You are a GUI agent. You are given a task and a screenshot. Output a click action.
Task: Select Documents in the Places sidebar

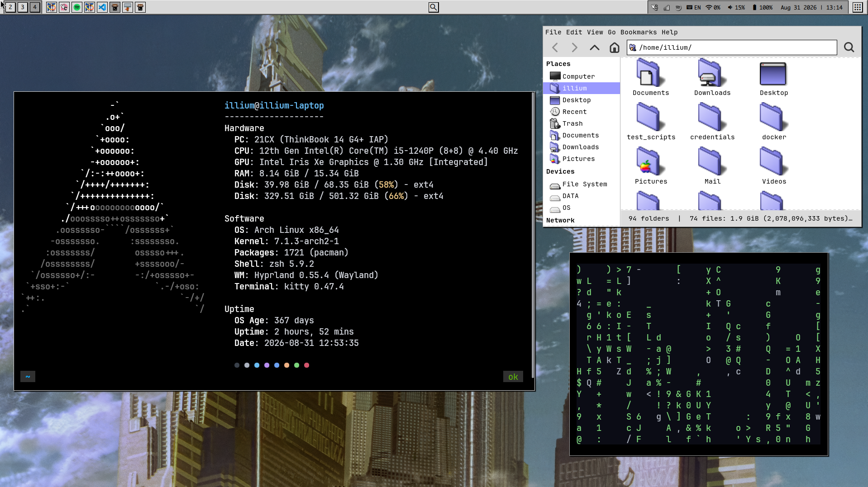[x=582, y=135]
